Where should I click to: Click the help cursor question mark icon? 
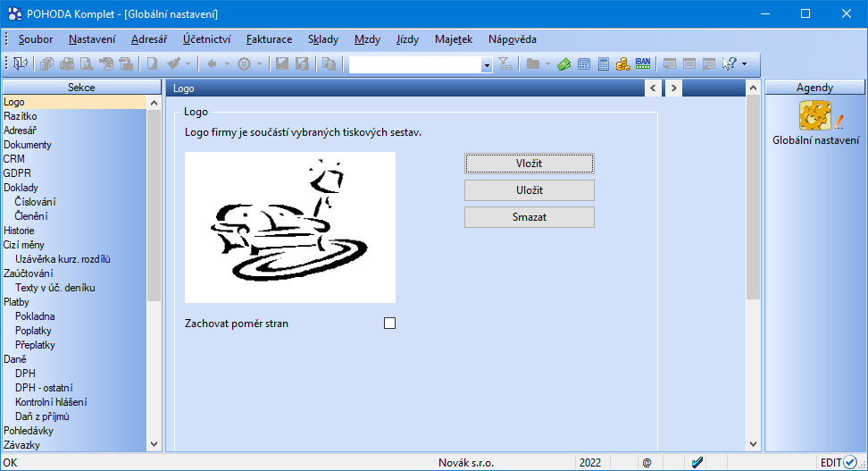(730, 63)
